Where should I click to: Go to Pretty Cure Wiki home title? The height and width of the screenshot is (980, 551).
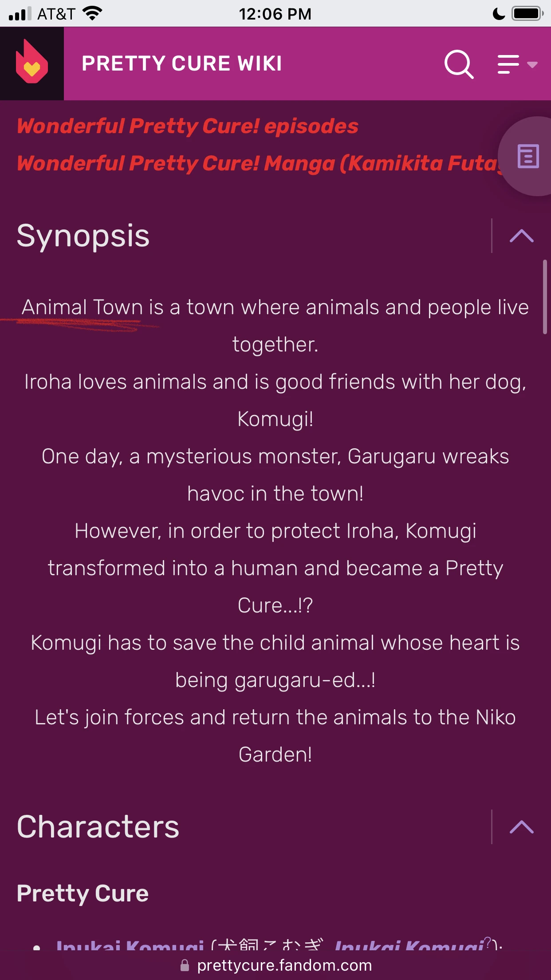tap(182, 63)
